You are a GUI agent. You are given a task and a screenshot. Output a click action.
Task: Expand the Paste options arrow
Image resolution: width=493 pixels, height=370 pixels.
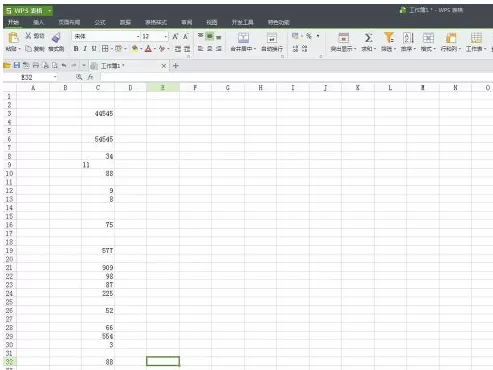click(x=19, y=49)
